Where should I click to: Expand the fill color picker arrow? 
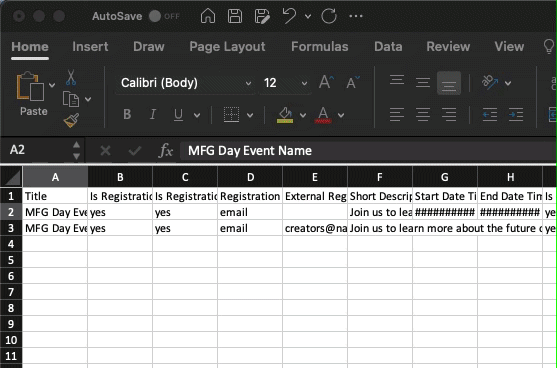point(303,115)
